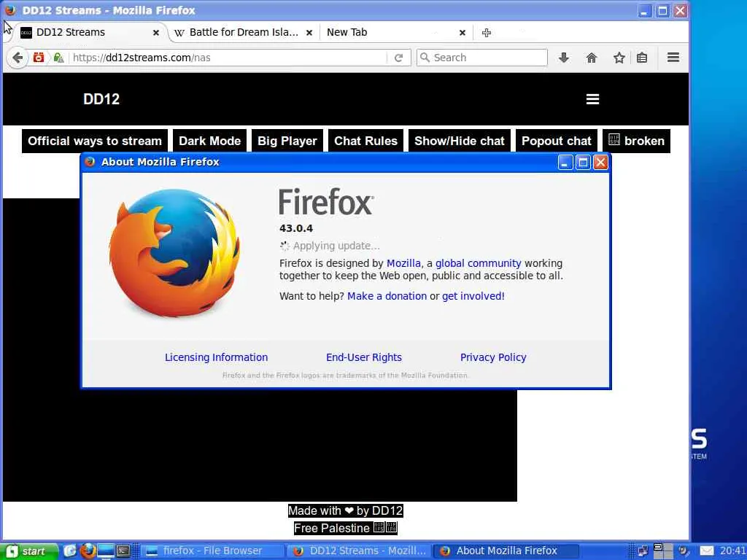This screenshot has height=560, width=747.
Task: Reload the page using the refresh icon
Action: click(x=399, y=58)
